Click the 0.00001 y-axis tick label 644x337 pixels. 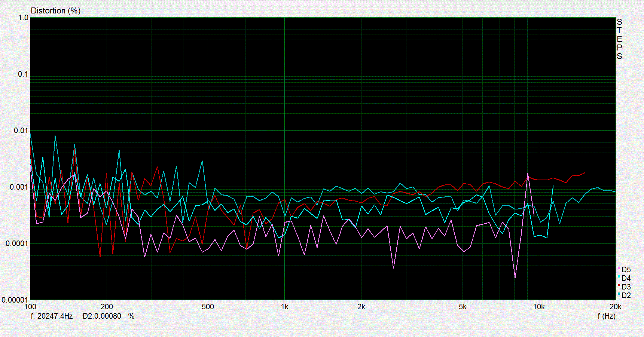tap(15, 300)
